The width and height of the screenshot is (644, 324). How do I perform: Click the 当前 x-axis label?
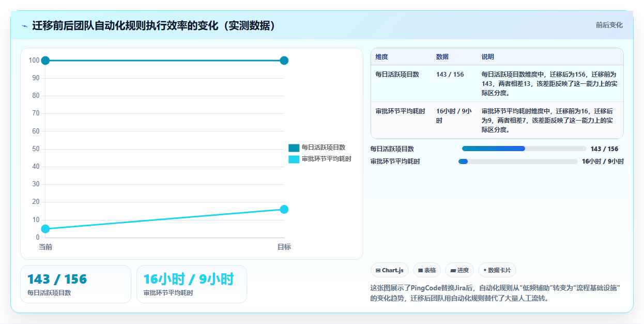coord(45,247)
